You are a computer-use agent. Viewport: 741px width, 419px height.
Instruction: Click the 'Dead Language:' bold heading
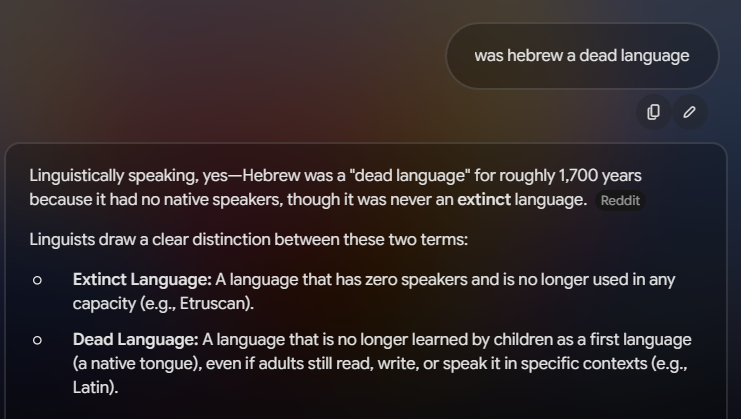tap(136, 340)
